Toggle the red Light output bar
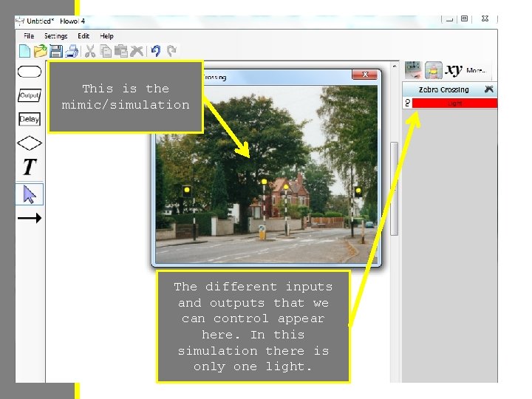The height and width of the screenshot is (399, 532). [454, 103]
